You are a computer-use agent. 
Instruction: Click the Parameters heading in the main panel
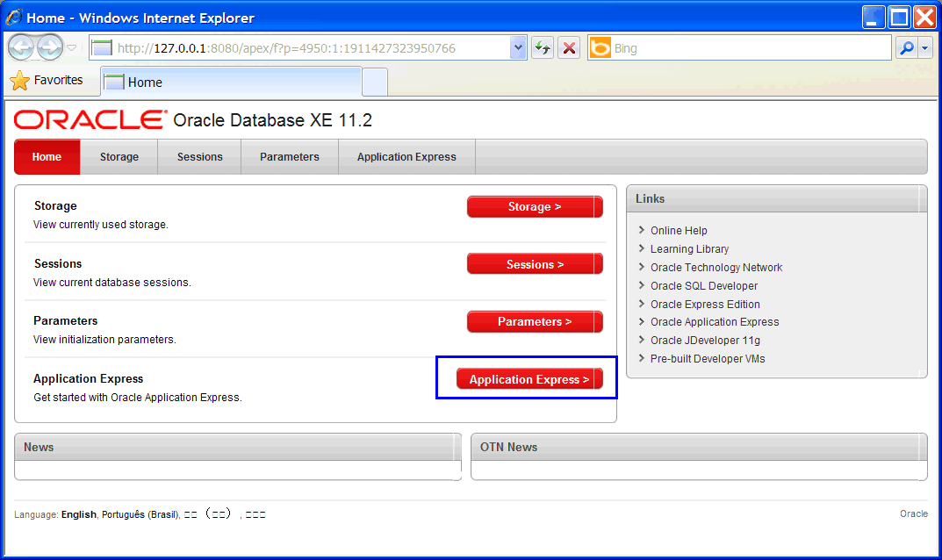(x=66, y=321)
